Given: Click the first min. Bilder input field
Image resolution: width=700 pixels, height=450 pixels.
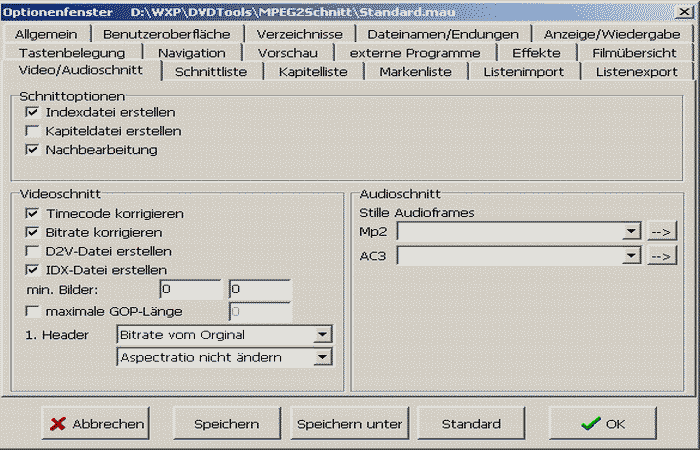Looking at the screenshot, I should point(190,290).
